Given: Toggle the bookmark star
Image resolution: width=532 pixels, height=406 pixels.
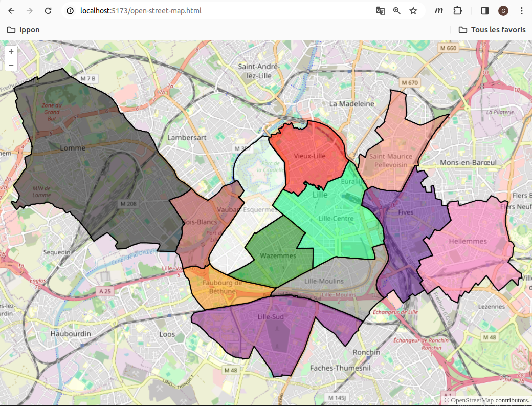Looking at the screenshot, I should (x=413, y=10).
